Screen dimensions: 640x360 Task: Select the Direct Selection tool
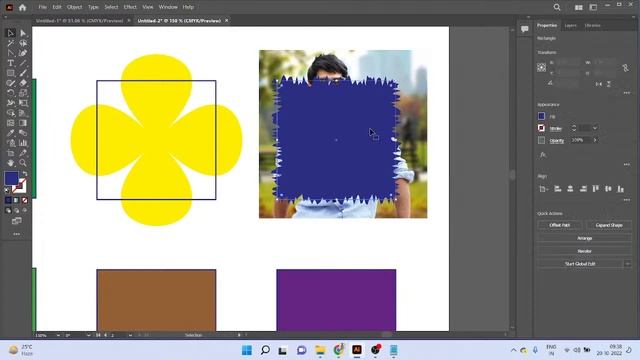23,33
